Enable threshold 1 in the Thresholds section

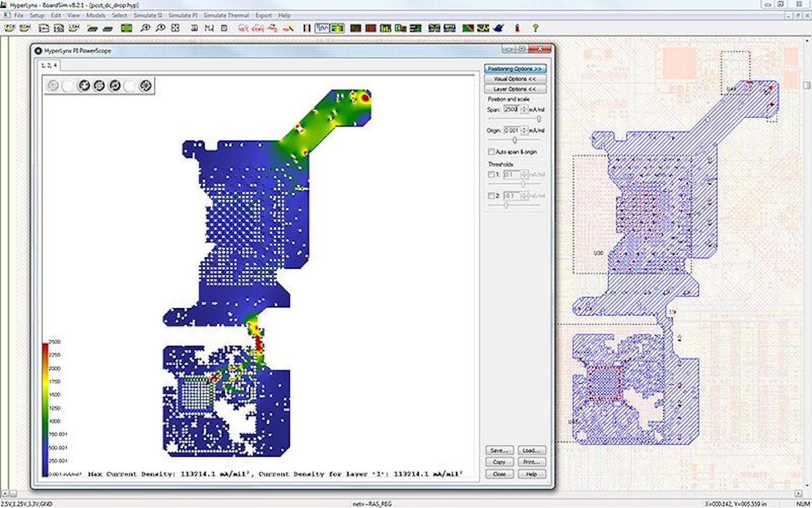pyautogui.click(x=490, y=175)
